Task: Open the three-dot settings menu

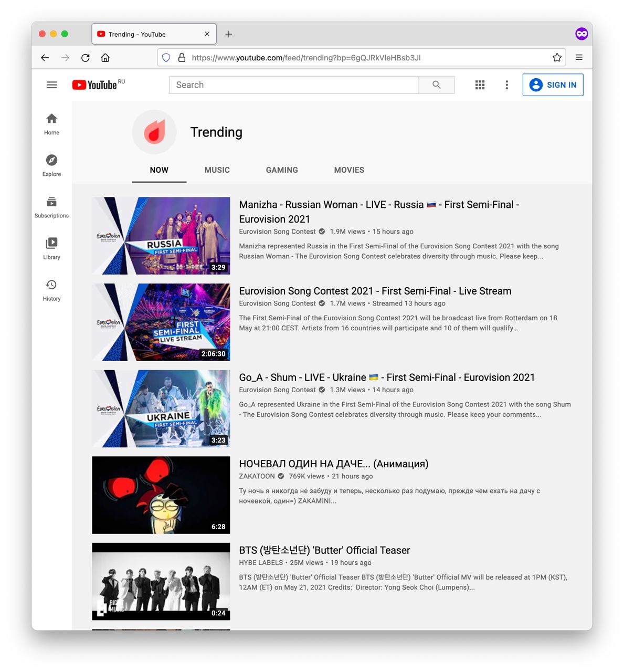Action: pyautogui.click(x=506, y=85)
